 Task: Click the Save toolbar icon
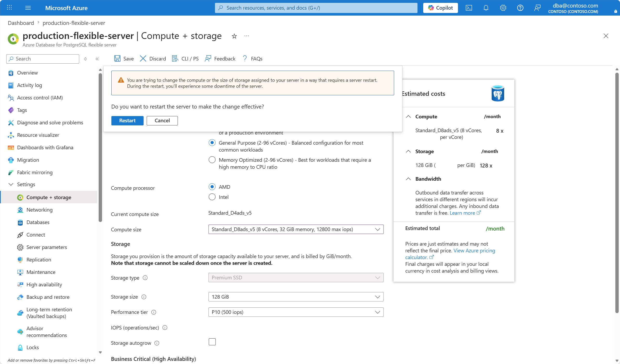tap(117, 58)
